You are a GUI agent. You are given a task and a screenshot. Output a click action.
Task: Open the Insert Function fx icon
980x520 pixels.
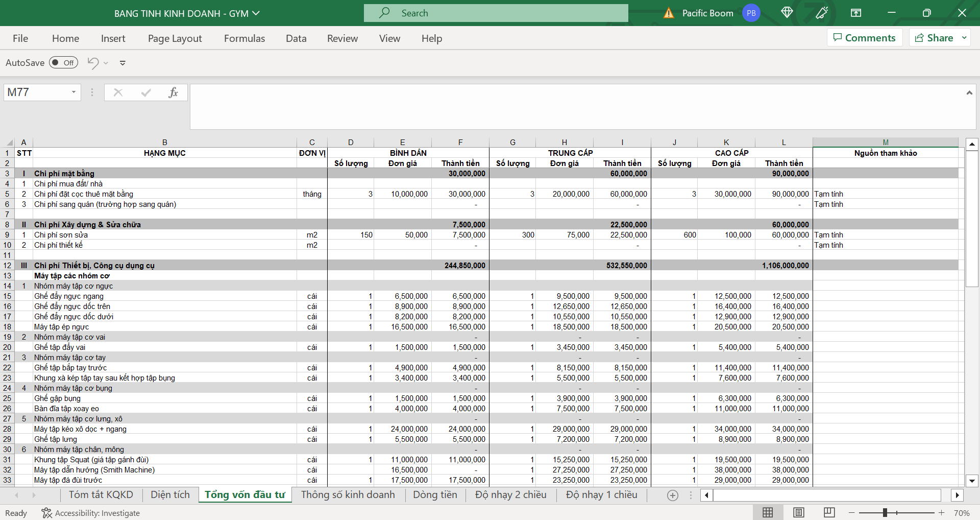173,92
